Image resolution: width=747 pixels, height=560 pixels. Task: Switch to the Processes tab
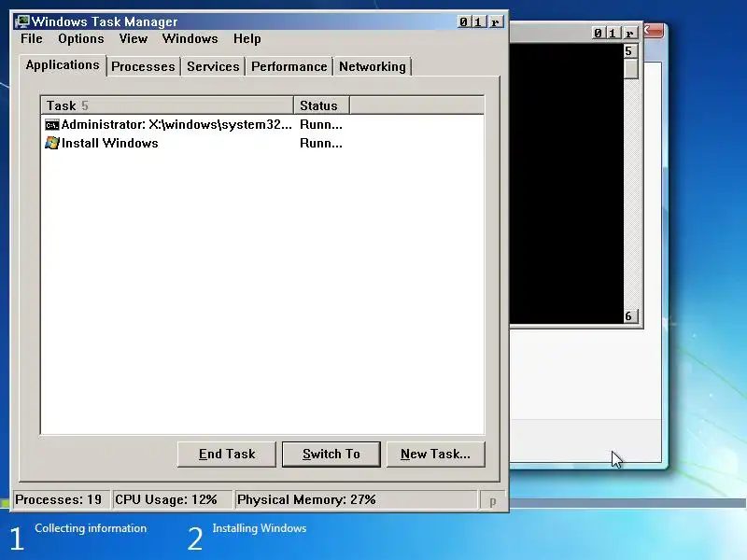tap(143, 66)
